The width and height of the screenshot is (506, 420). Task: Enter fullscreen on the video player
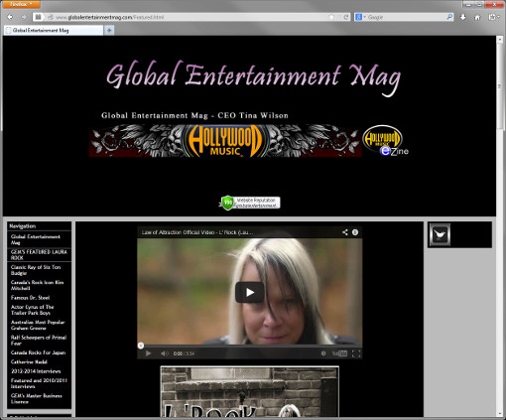(x=356, y=353)
